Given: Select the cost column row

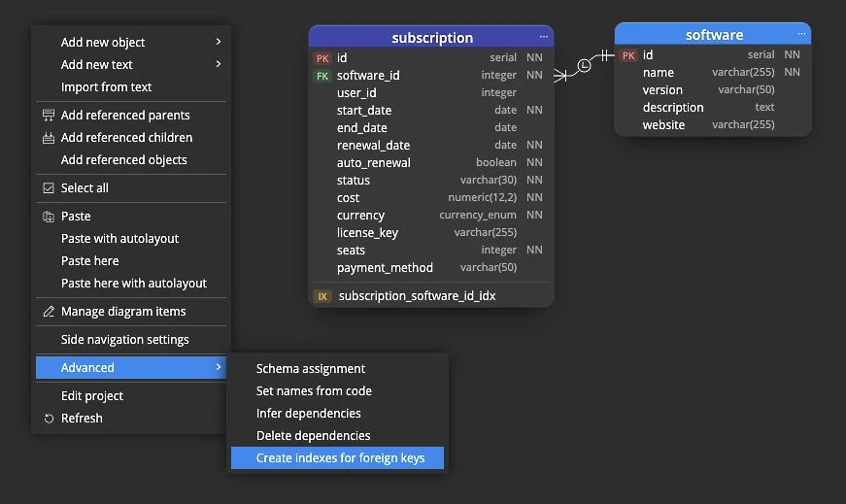Looking at the screenshot, I should pyautogui.click(x=431, y=198).
